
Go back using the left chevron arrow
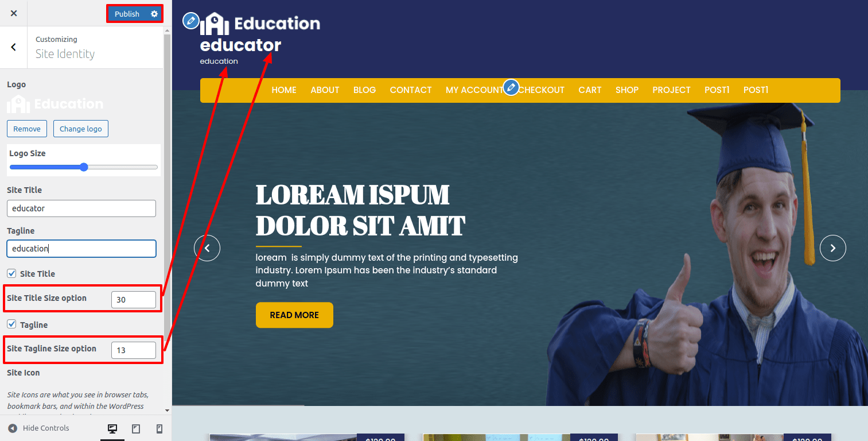(x=14, y=47)
